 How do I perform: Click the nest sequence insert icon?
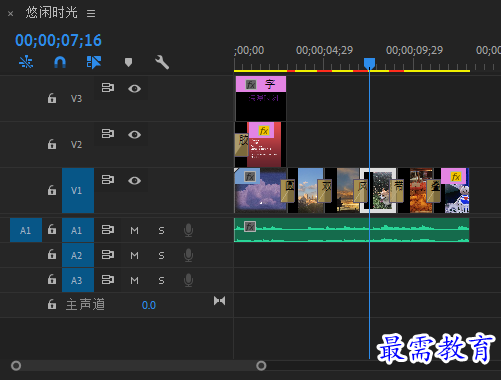(26, 62)
